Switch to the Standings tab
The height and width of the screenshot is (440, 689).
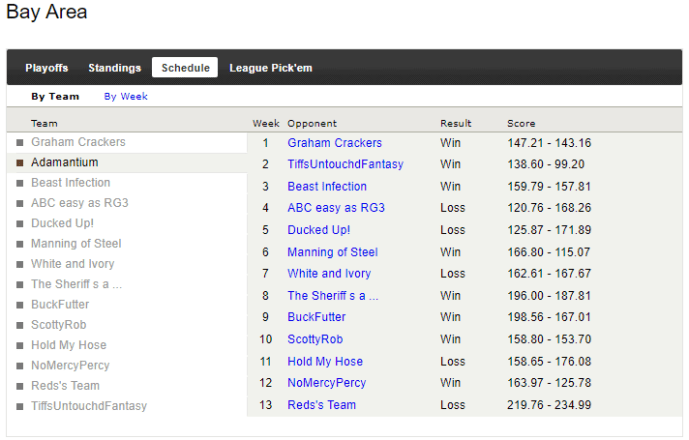(x=114, y=68)
